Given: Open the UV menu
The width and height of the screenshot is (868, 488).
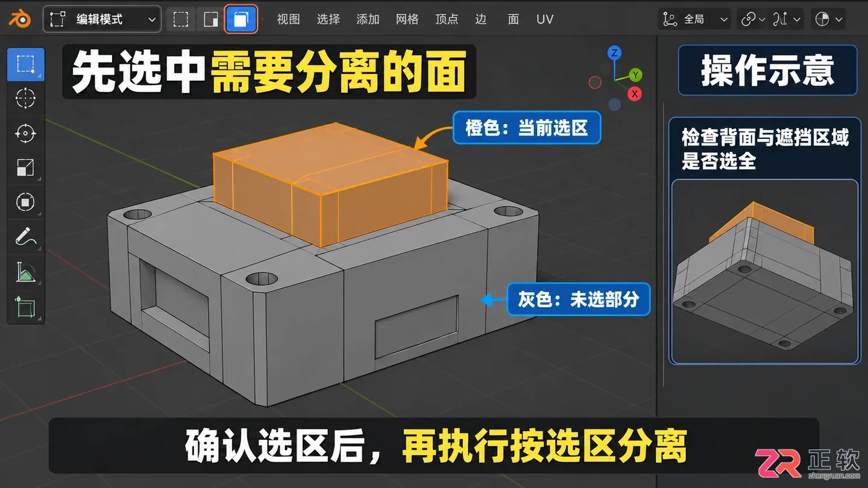Looking at the screenshot, I should tap(545, 19).
